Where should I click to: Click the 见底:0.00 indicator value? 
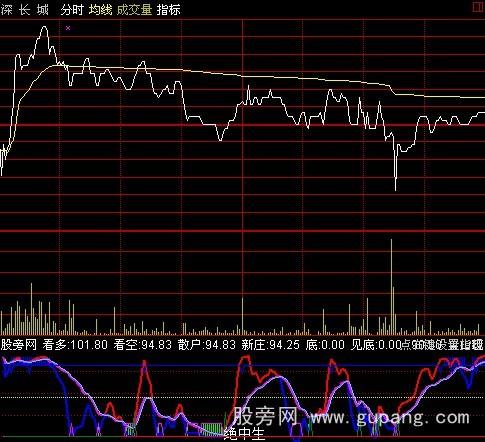(x=375, y=344)
